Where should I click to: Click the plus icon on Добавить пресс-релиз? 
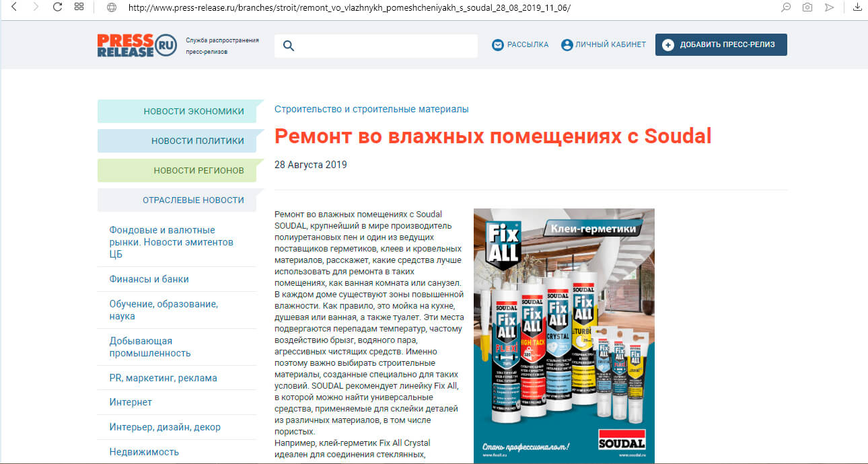pyautogui.click(x=667, y=45)
